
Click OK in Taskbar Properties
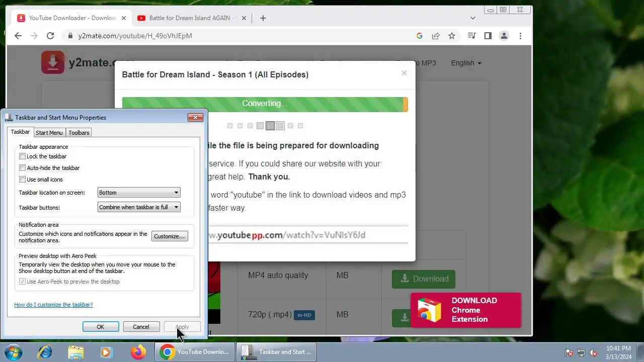101,327
